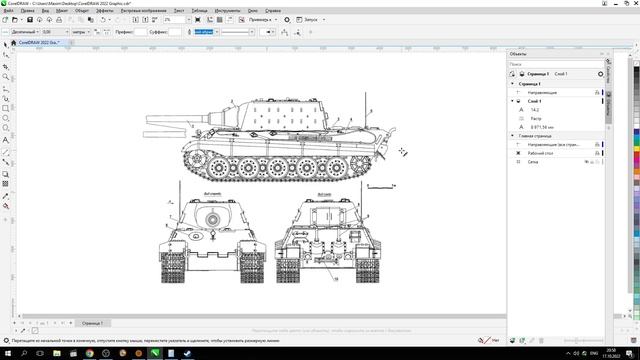Click the Undo arrow
Image resolution: width=640 pixels, height=360 pixels.
point(103,20)
